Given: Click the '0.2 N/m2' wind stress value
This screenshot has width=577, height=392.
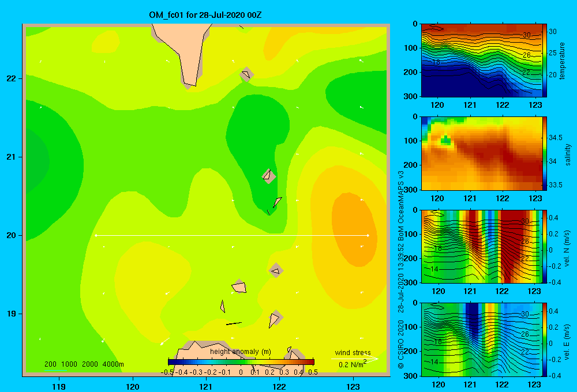Looking at the screenshot, I should (x=353, y=364).
